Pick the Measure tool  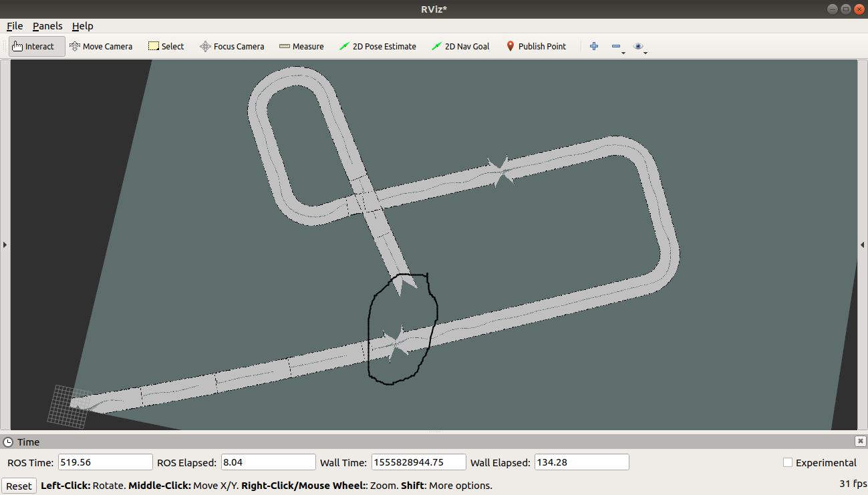[301, 46]
